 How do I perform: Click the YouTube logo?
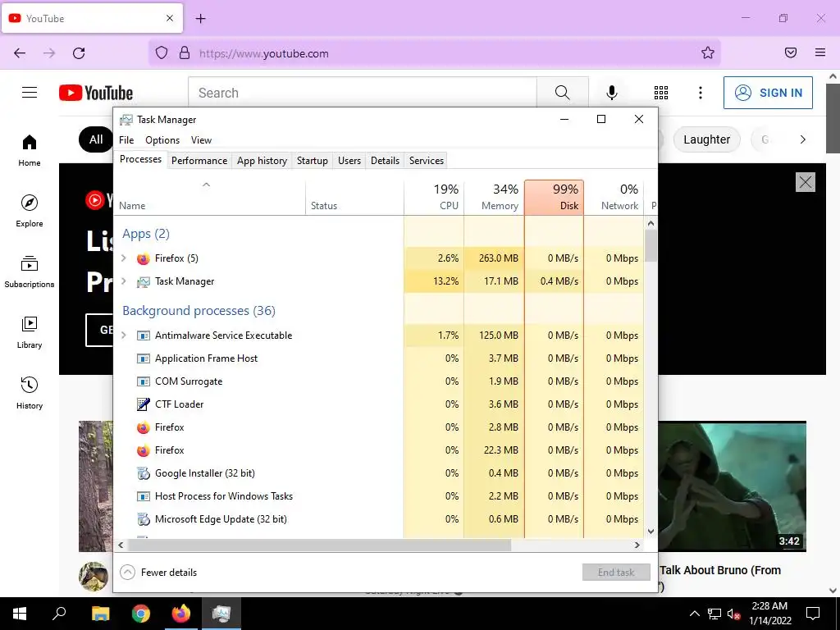pyautogui.click(x=96, y=93)
